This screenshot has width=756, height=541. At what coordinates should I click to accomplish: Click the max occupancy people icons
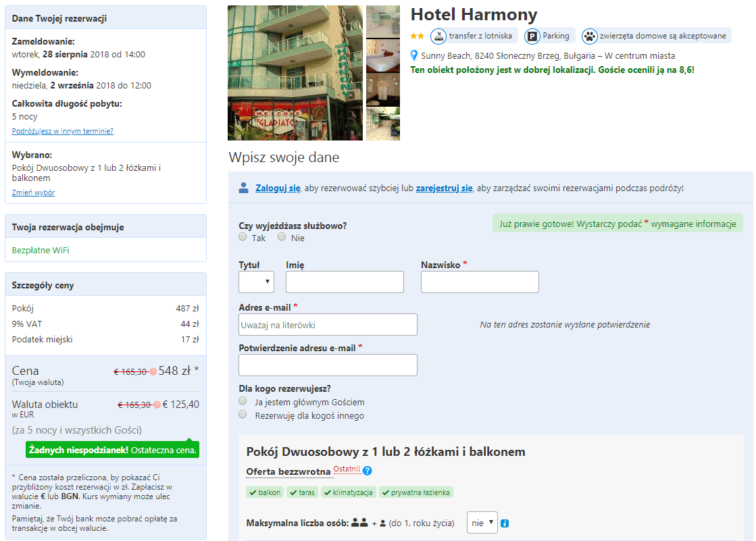368,523
